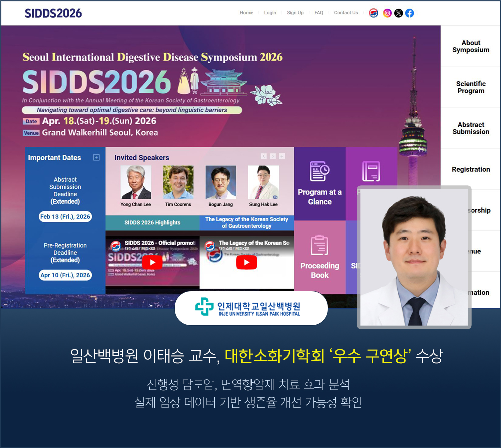This screenshot has width=501, height=448.
Task: Expand Important Dates with the plus icon
Action: (96, 158)
